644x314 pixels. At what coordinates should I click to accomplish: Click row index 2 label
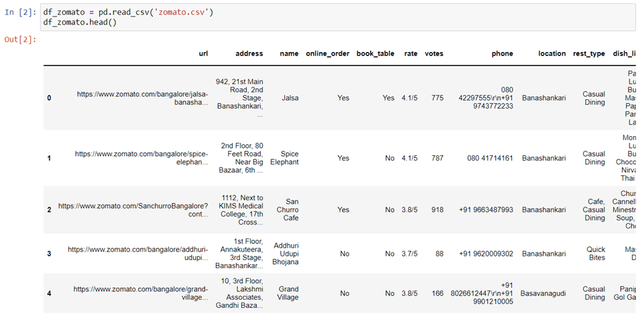pos(49,210)
